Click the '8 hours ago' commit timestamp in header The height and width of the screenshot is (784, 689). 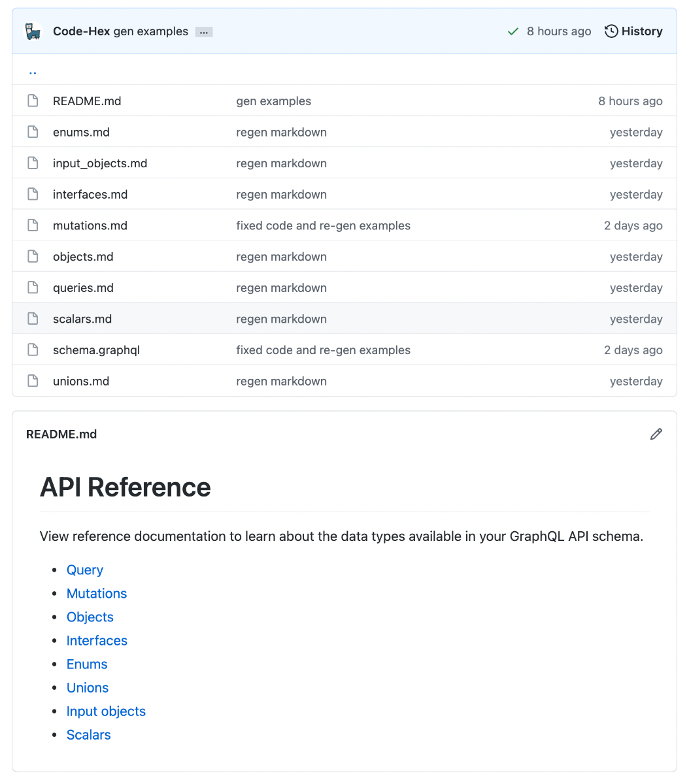[x=559, y=31]
